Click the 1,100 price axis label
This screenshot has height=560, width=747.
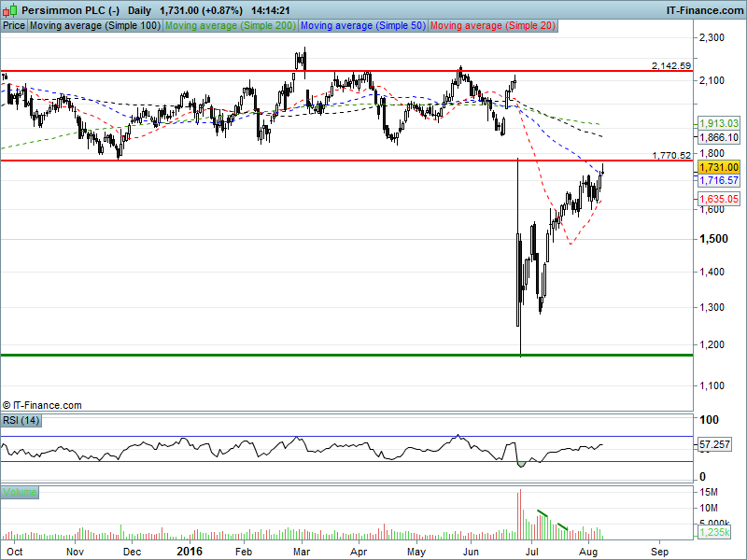coord(712,385)
